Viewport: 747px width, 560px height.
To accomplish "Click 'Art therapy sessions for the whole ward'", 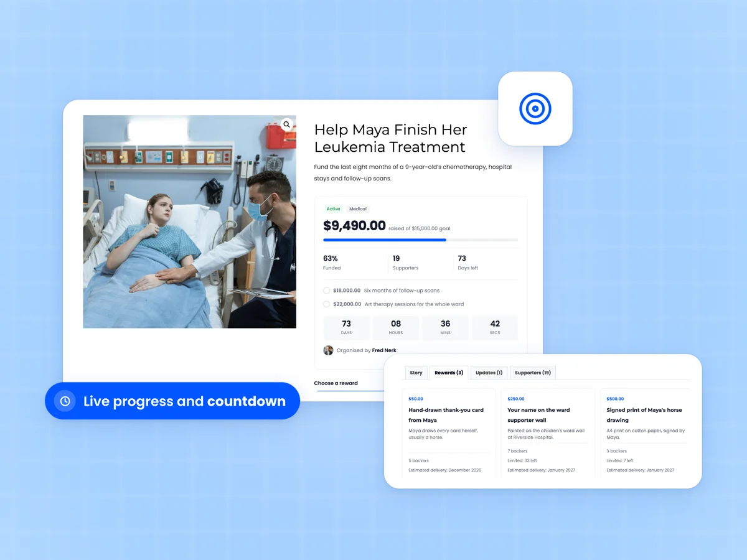I will point(414,304).
